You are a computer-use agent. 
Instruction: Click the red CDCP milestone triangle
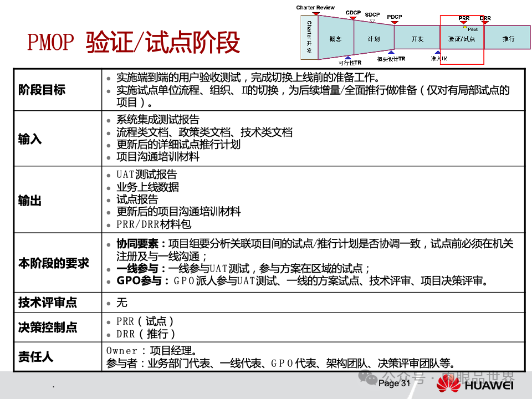click(353, 18)
